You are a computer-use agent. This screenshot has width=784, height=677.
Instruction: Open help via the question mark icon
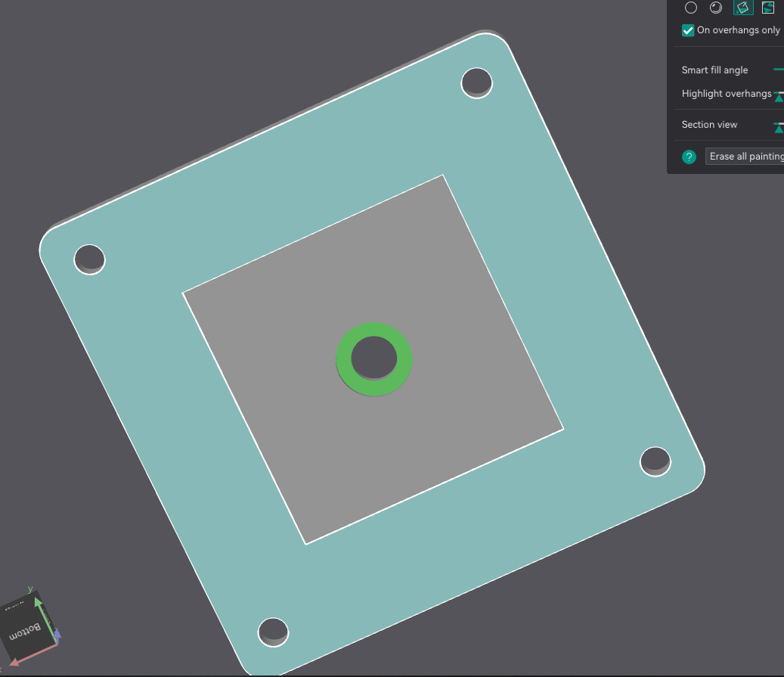[x=689, y=157]
